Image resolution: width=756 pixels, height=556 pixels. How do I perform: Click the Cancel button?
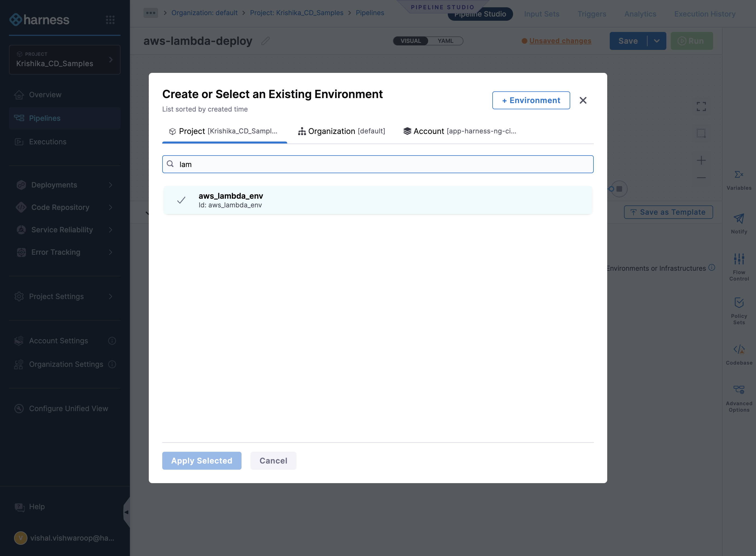point(273,460)
